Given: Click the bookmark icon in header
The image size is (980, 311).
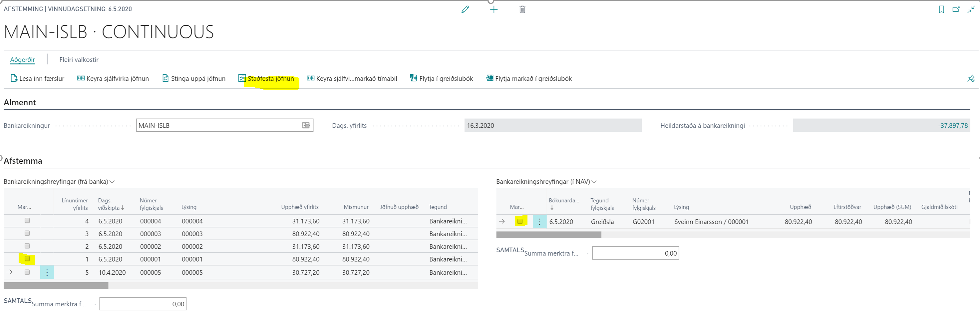Looking at the screenshot, I should point(941,10).
